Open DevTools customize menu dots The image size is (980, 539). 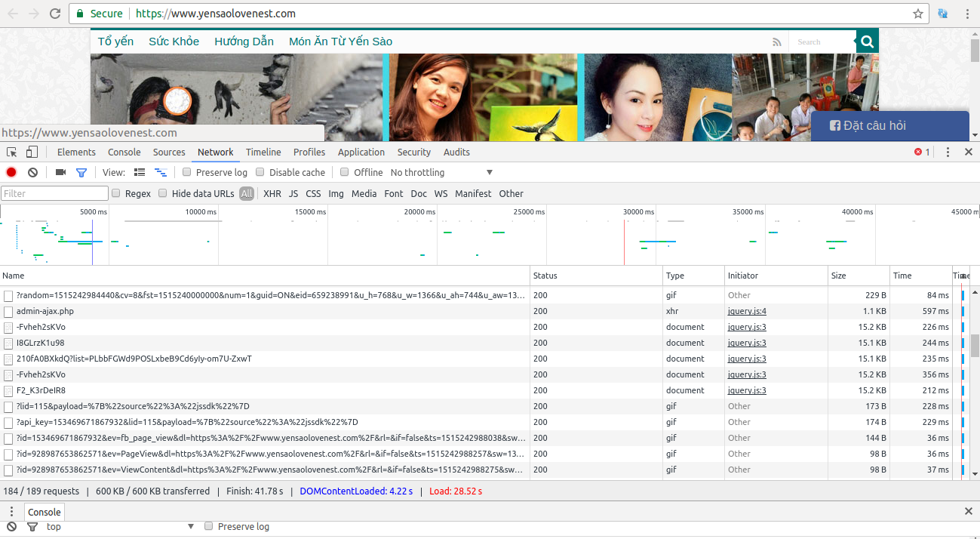pyautogui.click(x=948, y=152)
